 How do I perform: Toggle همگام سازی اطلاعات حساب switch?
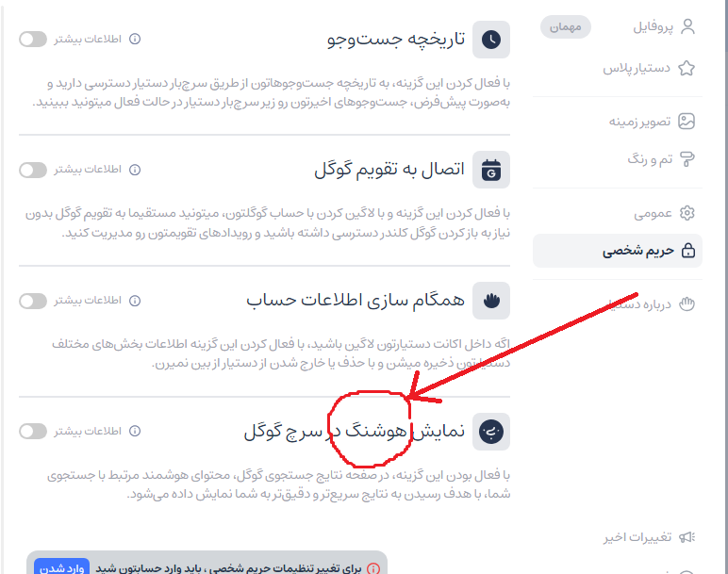(33, 301)
